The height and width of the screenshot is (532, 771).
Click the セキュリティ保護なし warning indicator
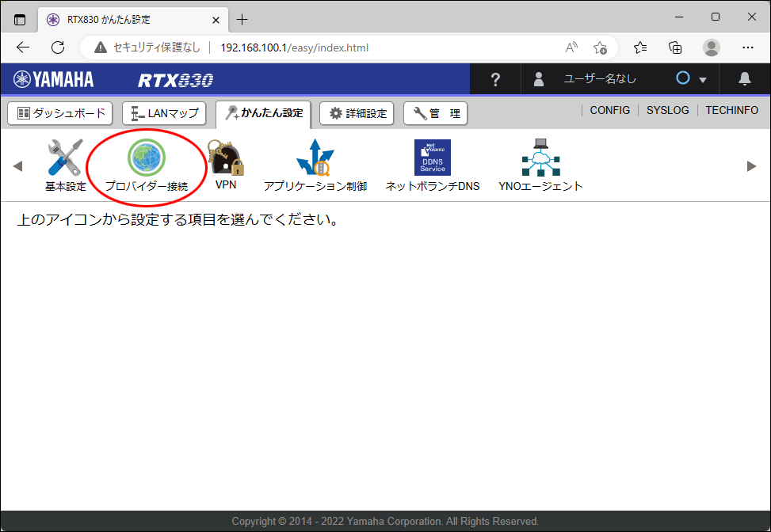coord(147,47)
